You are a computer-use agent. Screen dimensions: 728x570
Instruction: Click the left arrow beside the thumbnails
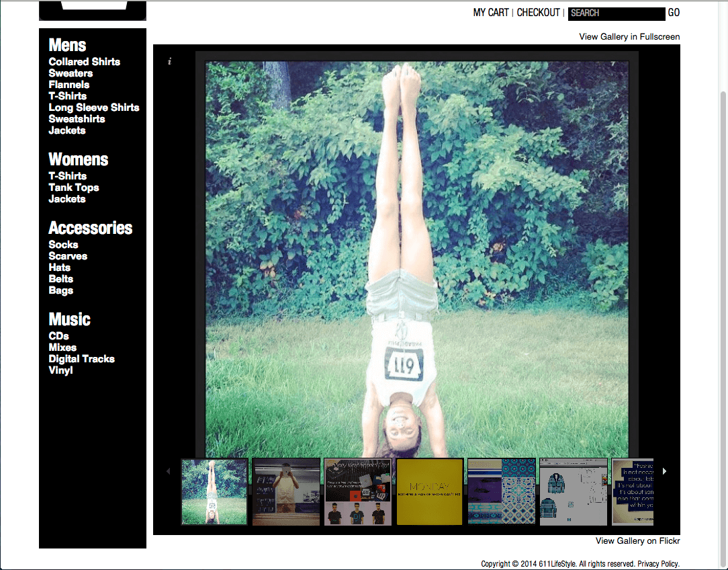click(x=169, y=471)
